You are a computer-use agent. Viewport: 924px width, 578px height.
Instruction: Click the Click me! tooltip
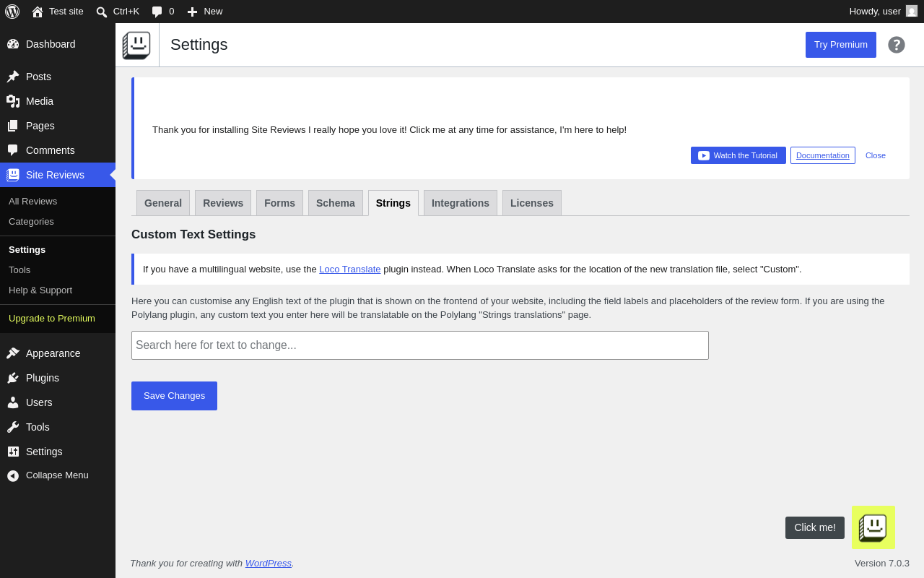(815, 527)
